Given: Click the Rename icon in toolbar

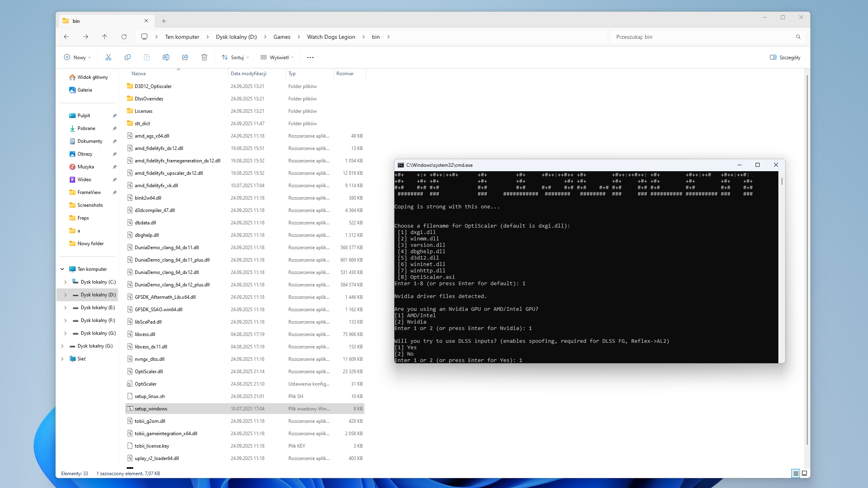Looking at the screenshot, I should coord(166,58).
